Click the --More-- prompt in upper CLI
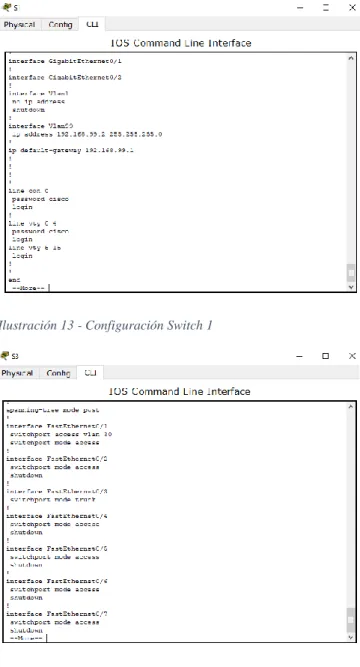 28,288
